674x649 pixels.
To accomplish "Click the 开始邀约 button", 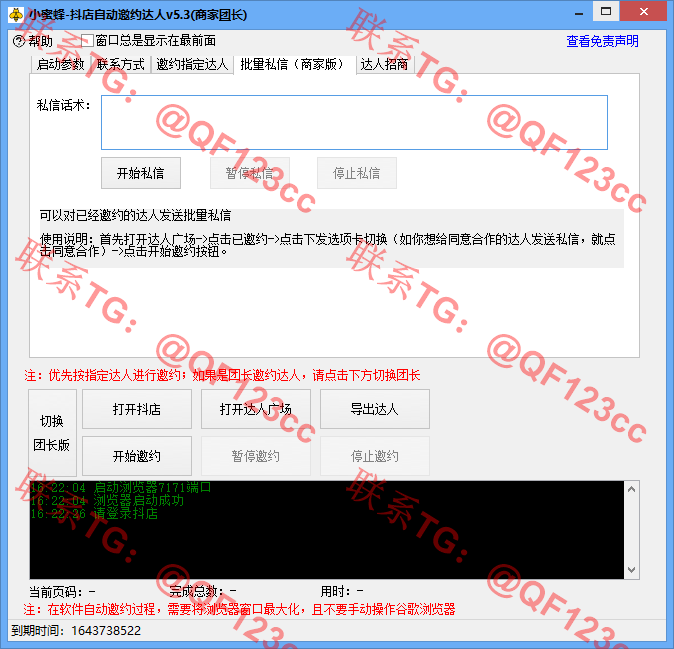I will [x=137, y=456].
